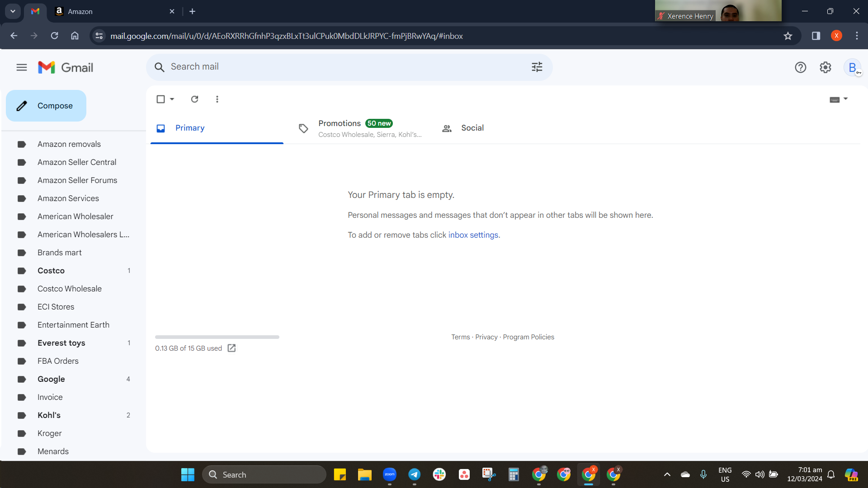868x488 pixels.
Task: Open Telegram from the taskbar
Action: tap(415, 474)
